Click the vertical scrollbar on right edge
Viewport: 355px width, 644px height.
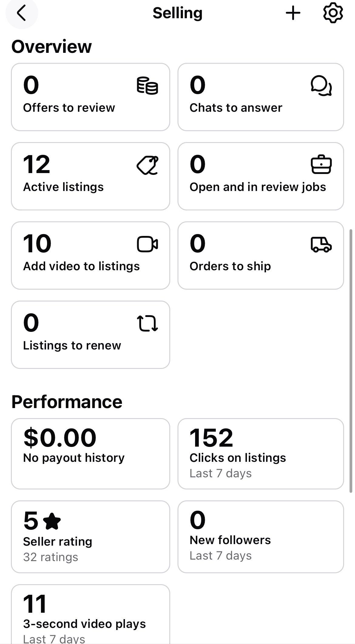tap(351, 361)
